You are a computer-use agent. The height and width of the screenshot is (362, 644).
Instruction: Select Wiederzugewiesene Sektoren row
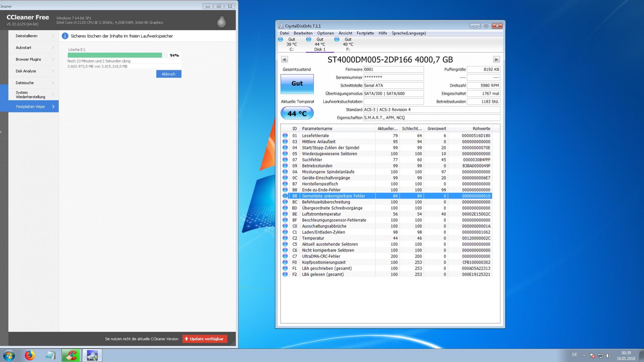[x=386, y=154]
